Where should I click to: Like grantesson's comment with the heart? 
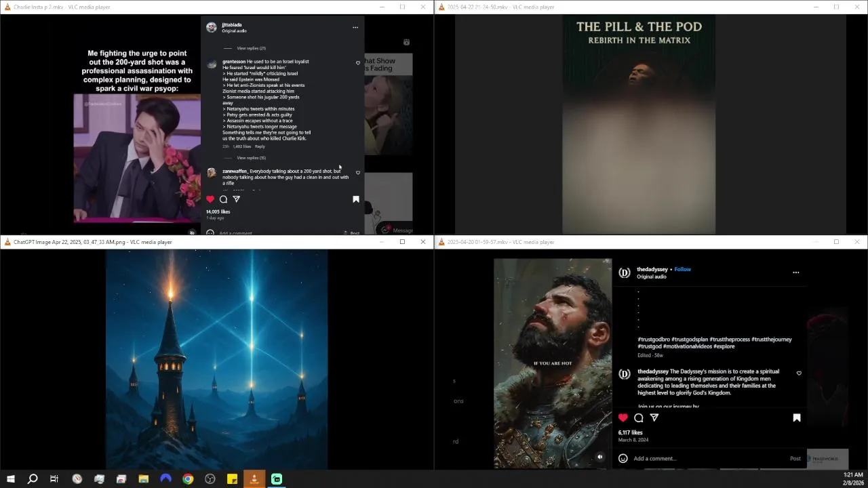point(358,63)
